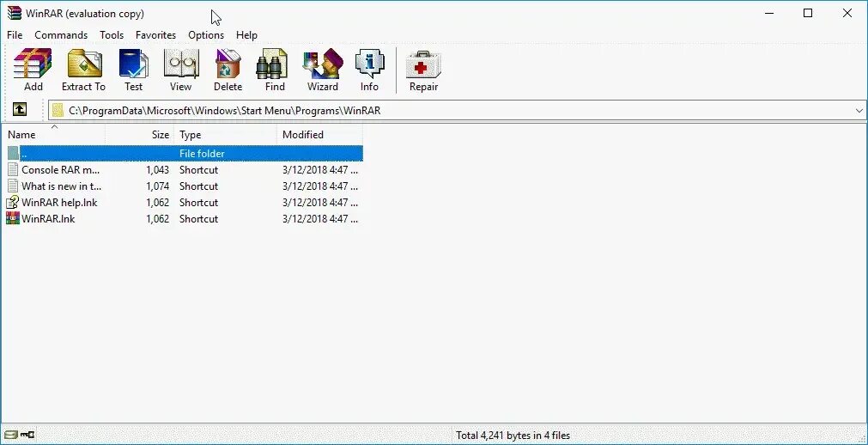This screenshot has height=445, width=868.
Task: Open the Help menu
Action: point(246,35)
